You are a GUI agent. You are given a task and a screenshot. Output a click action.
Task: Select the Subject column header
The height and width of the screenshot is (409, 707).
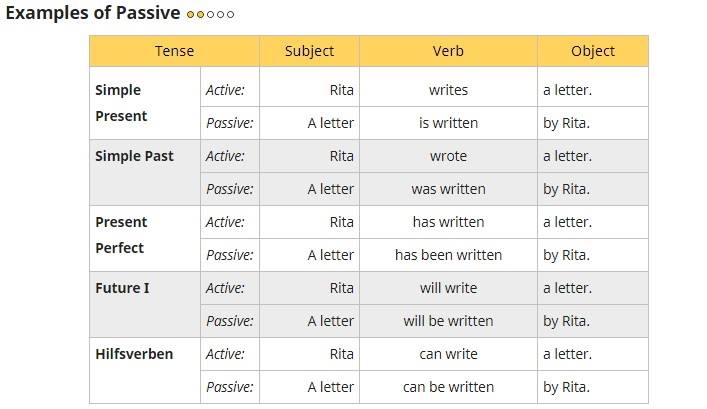[x=309, y=51]
